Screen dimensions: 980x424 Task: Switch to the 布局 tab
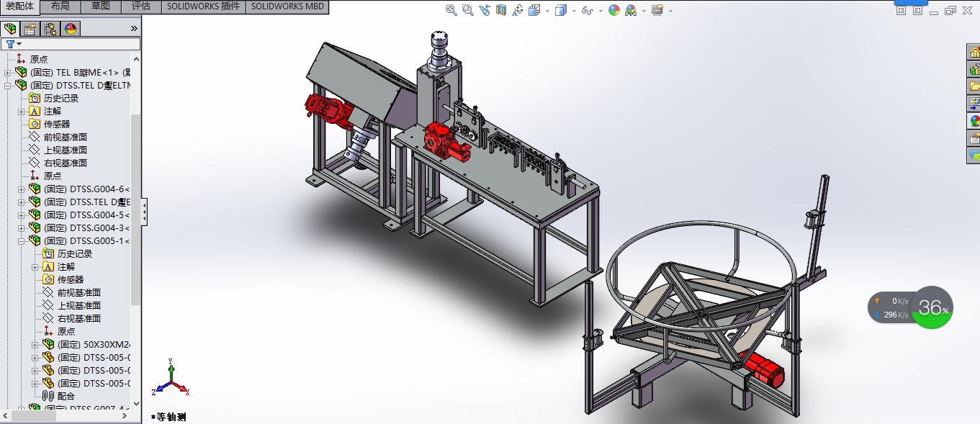pos(60,6)
